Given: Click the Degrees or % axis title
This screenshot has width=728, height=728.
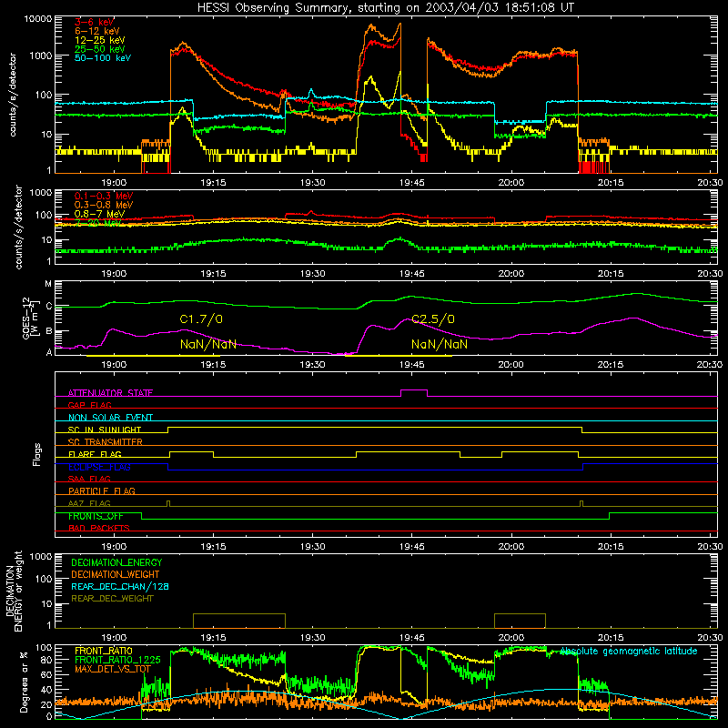Looking at the screenshot, I should pos(24,682).
